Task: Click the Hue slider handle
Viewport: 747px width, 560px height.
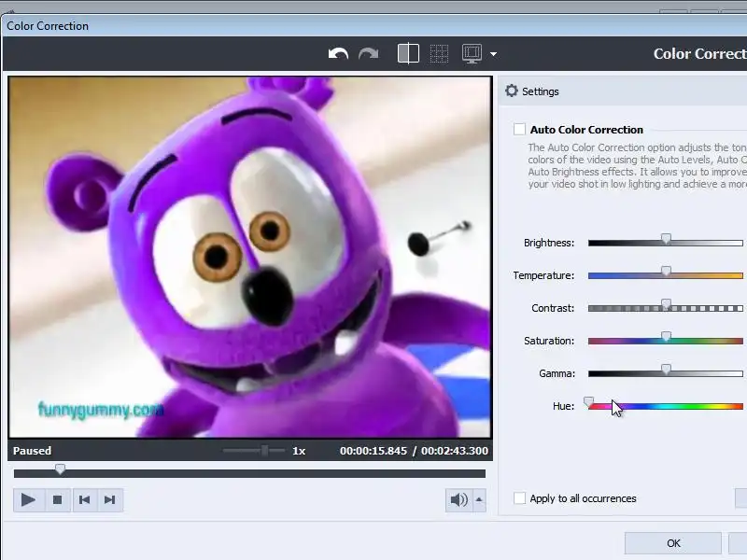Action: 589,402
